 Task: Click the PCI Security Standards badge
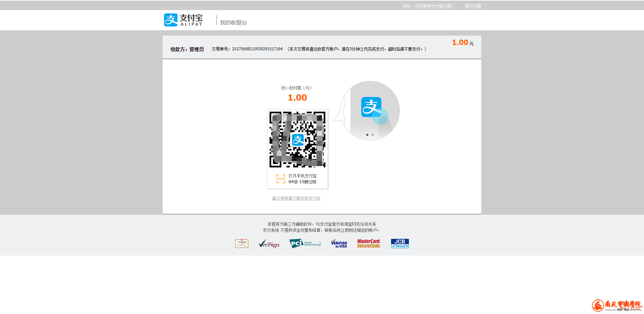tap(305, 244)
